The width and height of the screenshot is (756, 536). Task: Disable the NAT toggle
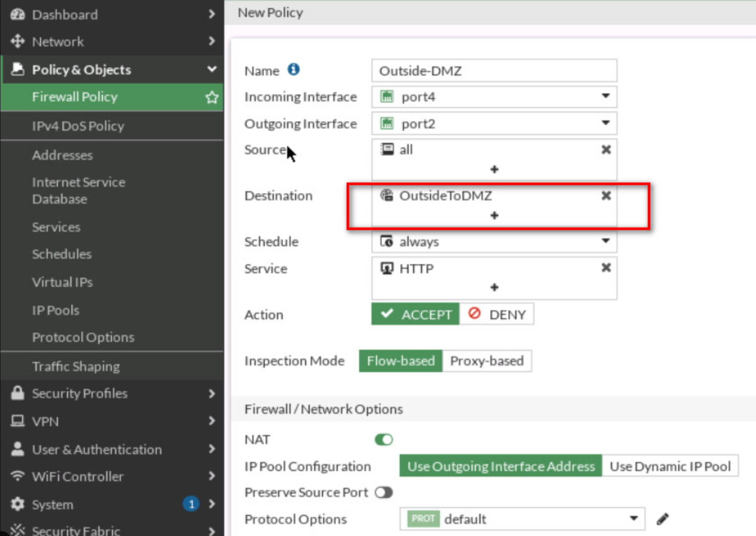coord(383,440)
